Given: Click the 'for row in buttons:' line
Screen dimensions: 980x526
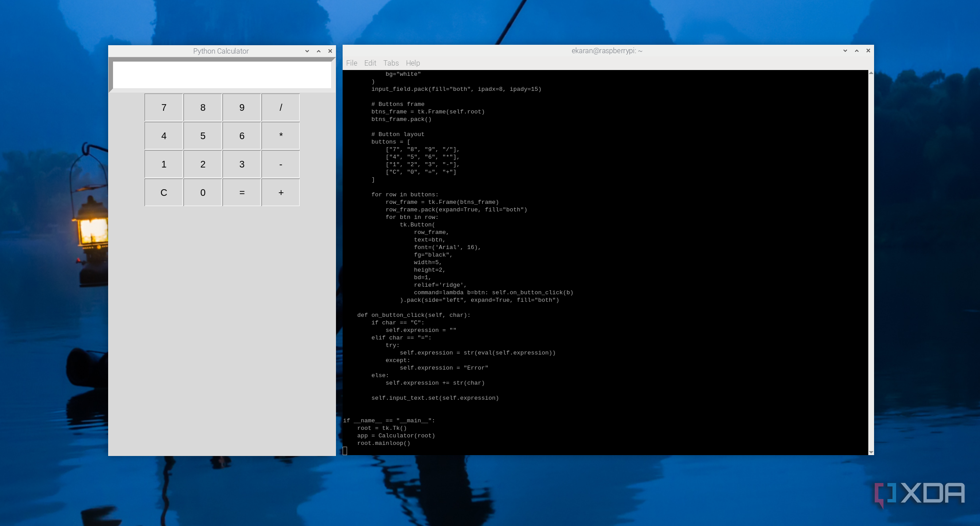Looking at the screenshot, I should point(405,195).
